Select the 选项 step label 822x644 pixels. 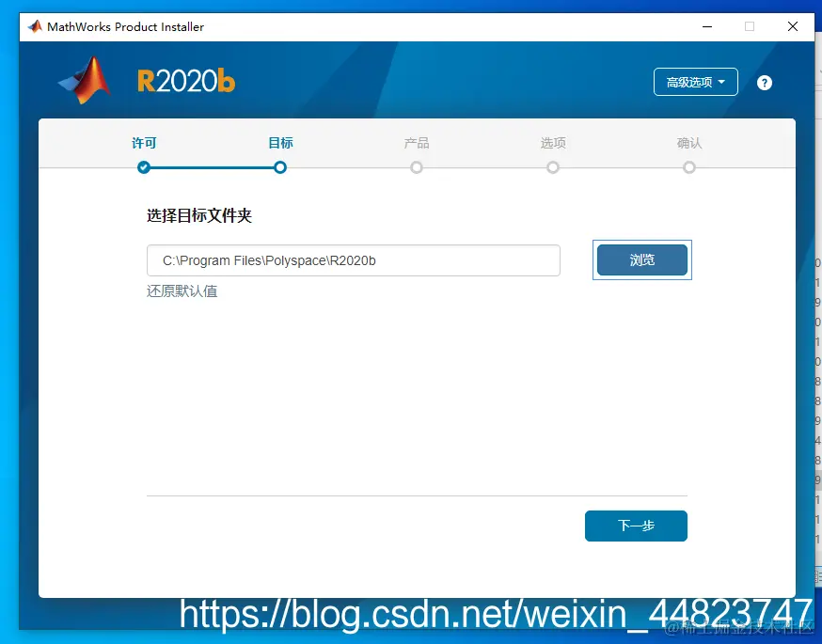[x=552, y=143]
